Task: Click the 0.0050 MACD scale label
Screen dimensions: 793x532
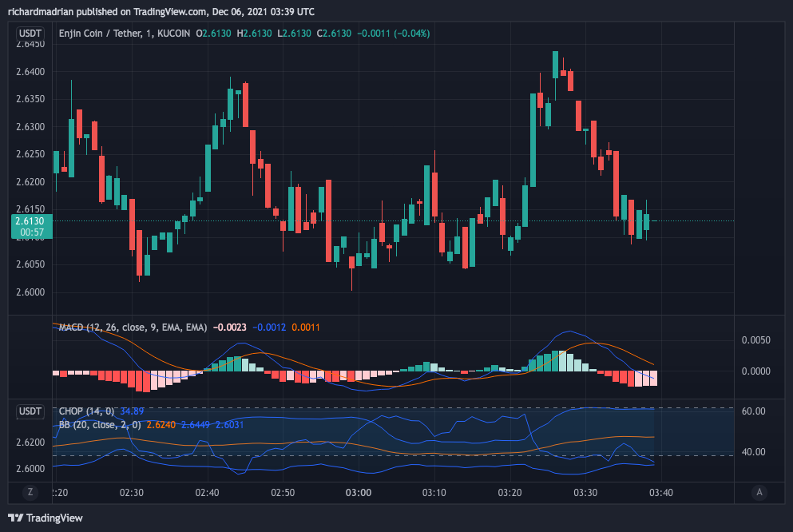Action: pyautogui.click(x=756, y=339)
